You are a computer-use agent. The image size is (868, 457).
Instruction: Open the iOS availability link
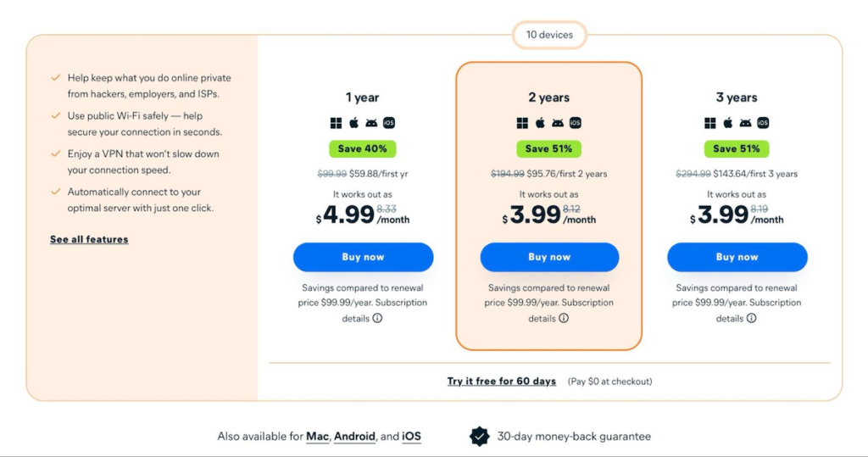pos(411,437)
